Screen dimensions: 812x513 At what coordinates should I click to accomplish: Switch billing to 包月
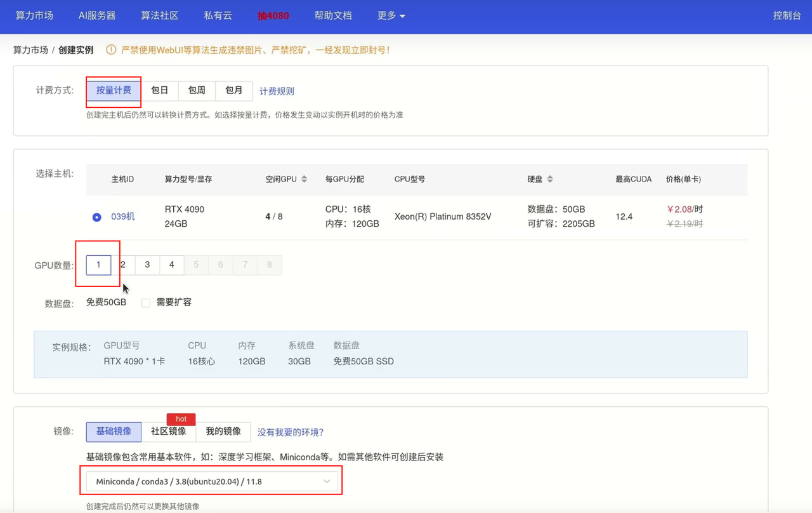234,91
